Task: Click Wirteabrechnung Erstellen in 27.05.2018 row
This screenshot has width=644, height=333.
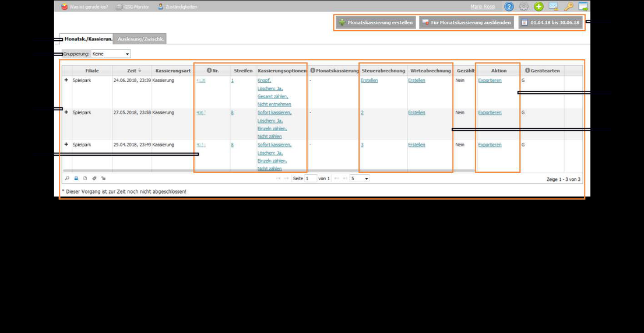Action: pyautogui.click(x=417, y=113)
